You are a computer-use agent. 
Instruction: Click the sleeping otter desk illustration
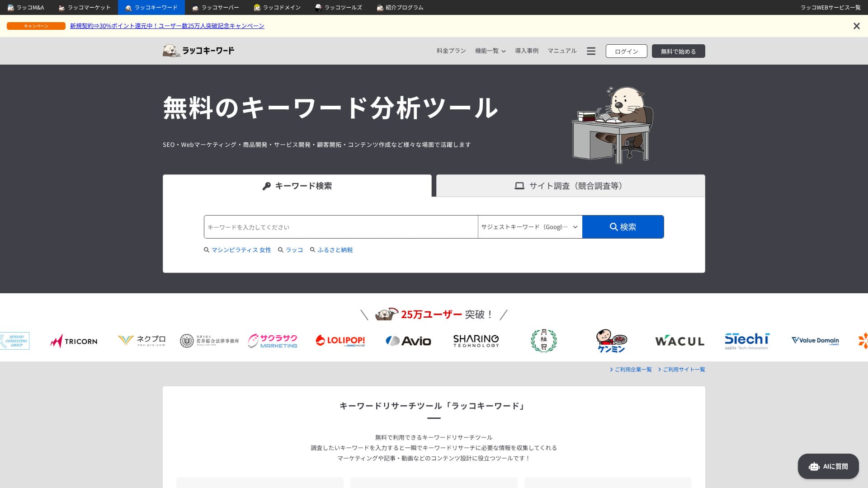612,125
